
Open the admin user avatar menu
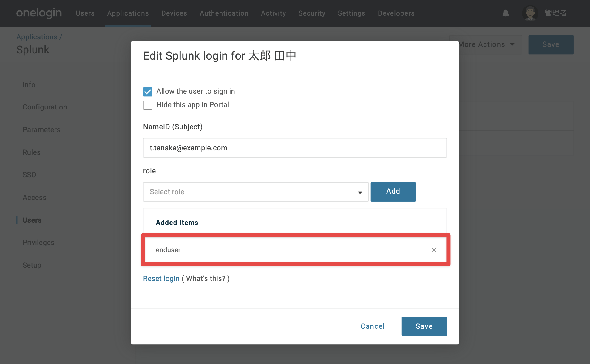[530, 13]
